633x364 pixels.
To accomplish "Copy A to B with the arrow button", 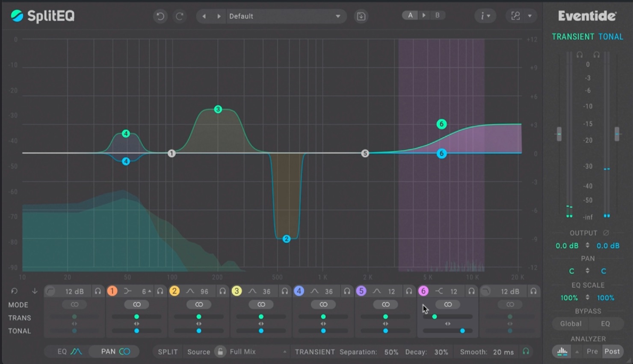I will 424,15.
